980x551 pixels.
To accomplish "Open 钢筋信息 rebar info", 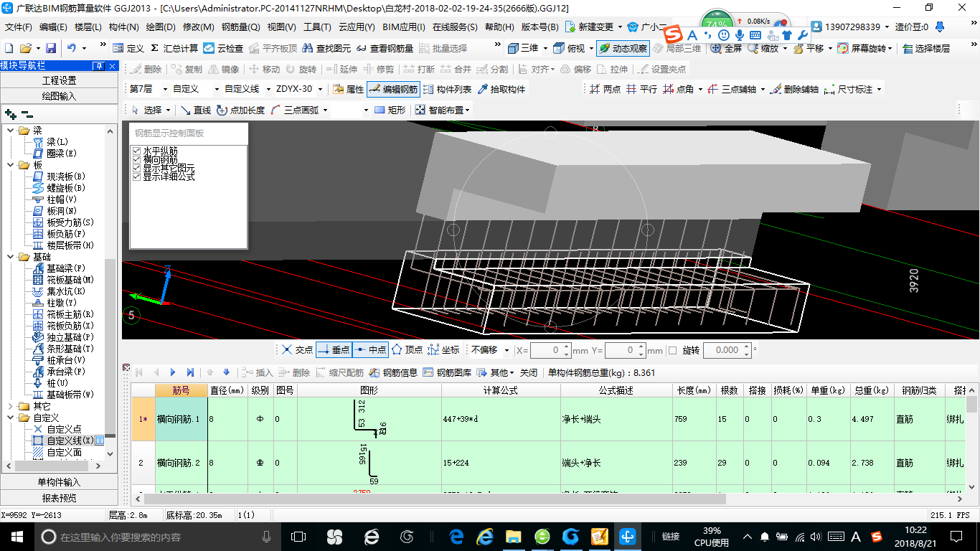I will [x=393, y=372].
